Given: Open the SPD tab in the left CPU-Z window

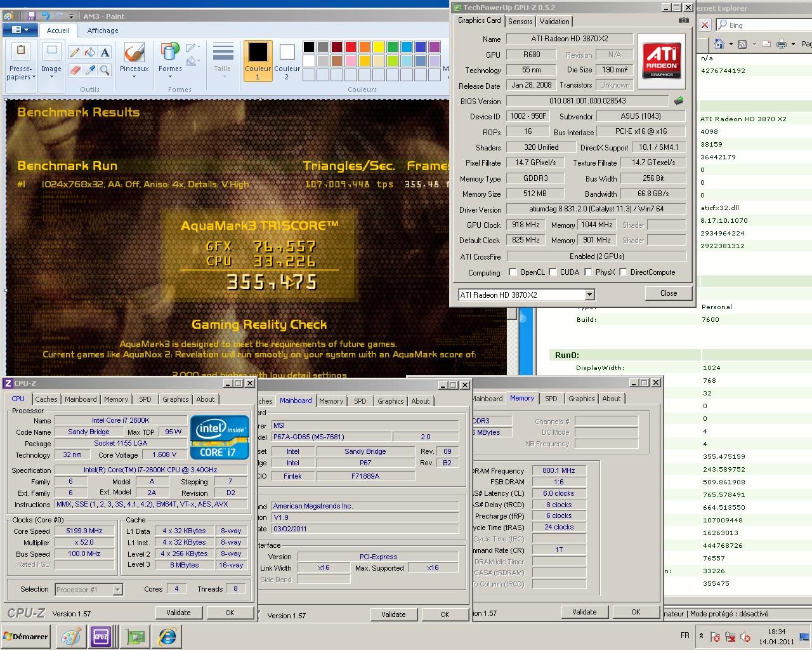Looking at the screenshot, I should point(145,399).
